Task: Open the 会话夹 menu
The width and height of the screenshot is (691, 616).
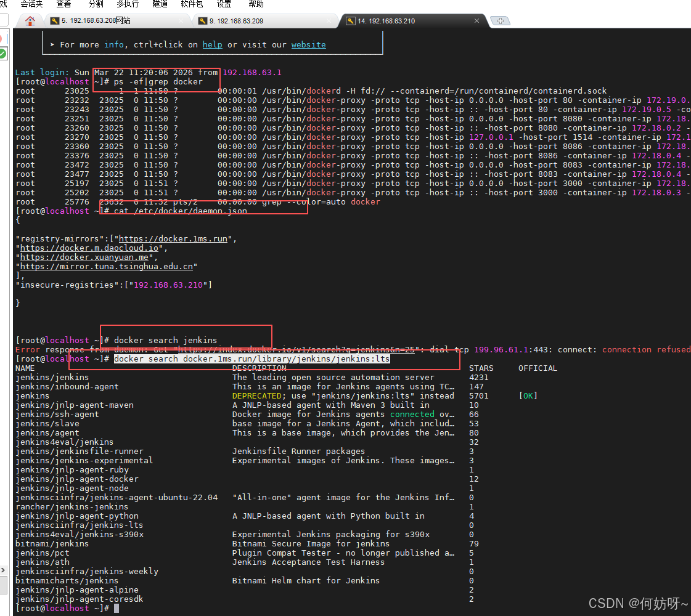Action: [x=31, y=4]
